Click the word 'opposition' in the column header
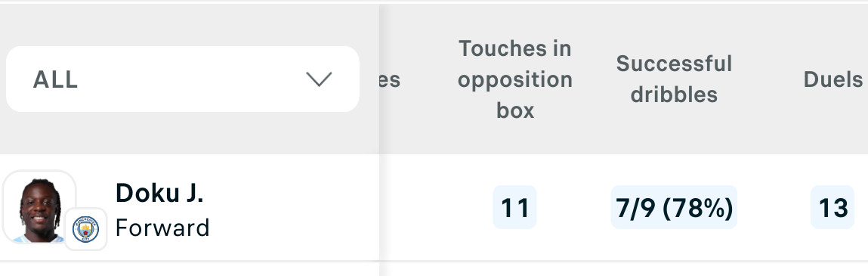This screenshot has width=868, height=276. 514,80
